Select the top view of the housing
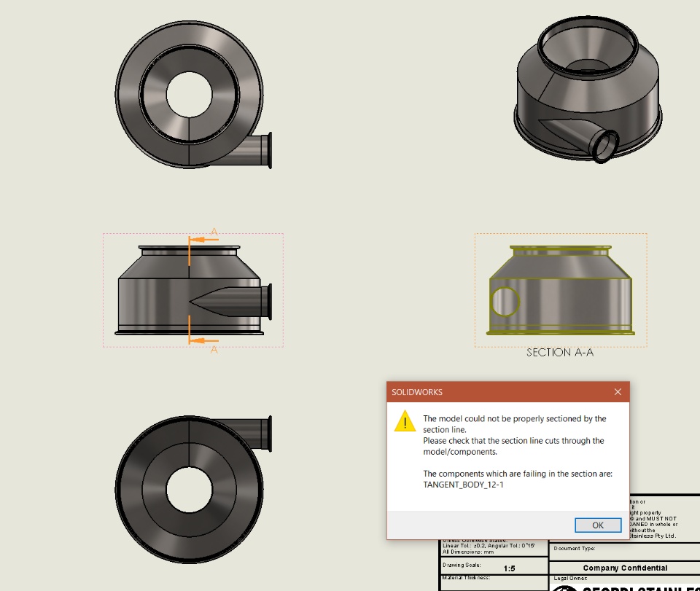This screenshot has width=700, height=591. pos(194,95)
